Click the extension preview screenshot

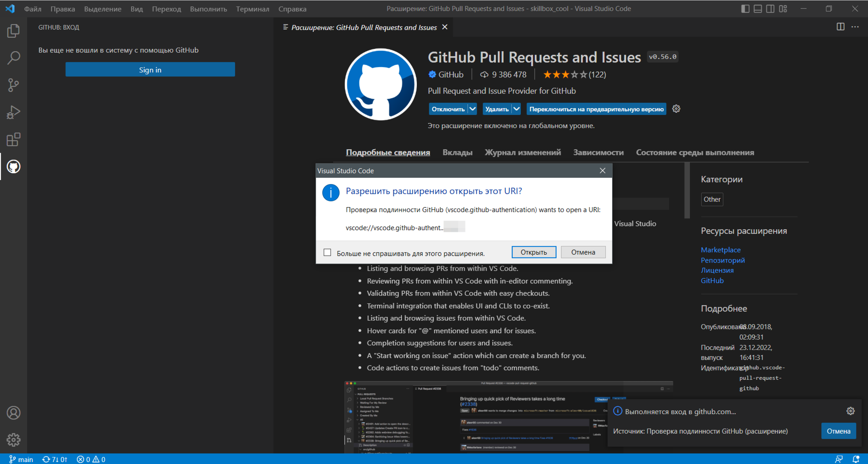coord(508,417)
